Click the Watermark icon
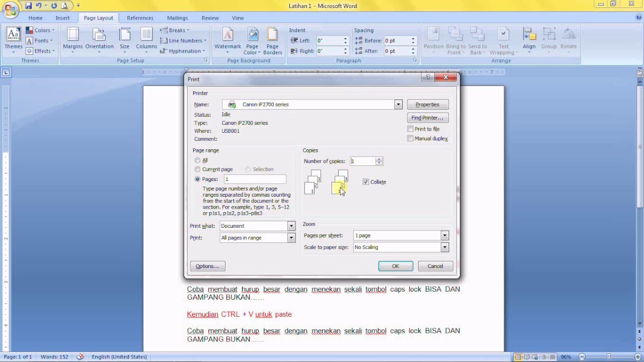The image size is (644, 362). click(x=227, y=40)
